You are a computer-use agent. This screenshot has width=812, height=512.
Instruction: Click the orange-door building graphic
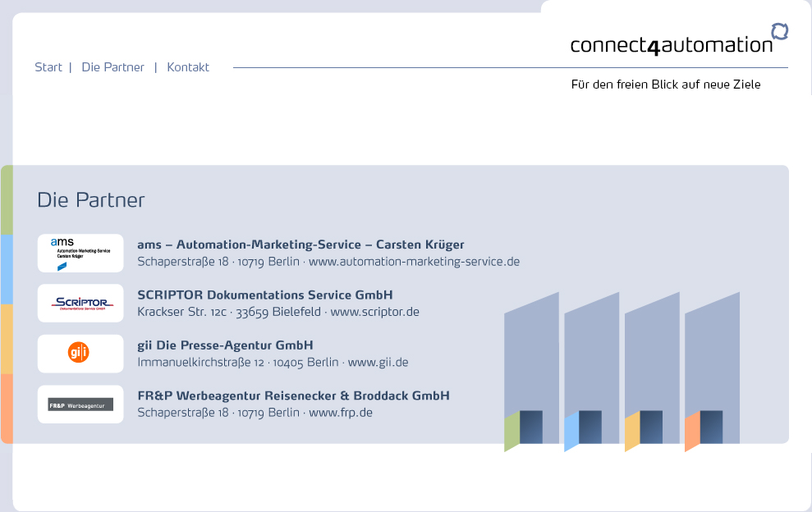click(x=712, y=372)
